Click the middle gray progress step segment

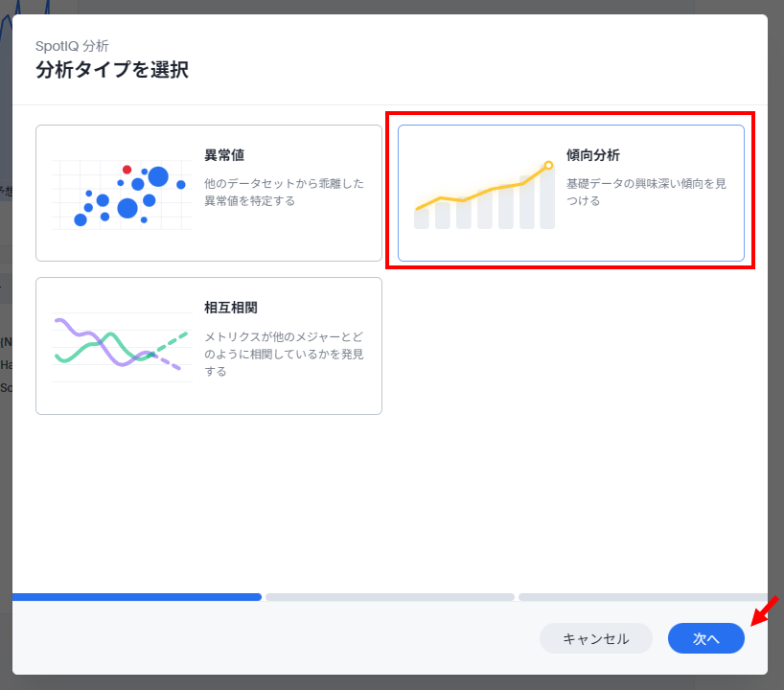click(390, 597)
